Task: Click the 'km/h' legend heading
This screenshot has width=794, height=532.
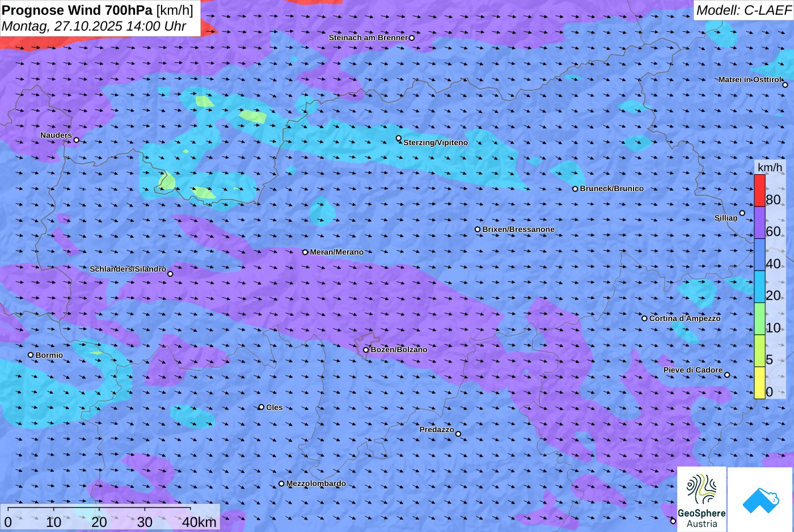Action: [770, 167]
